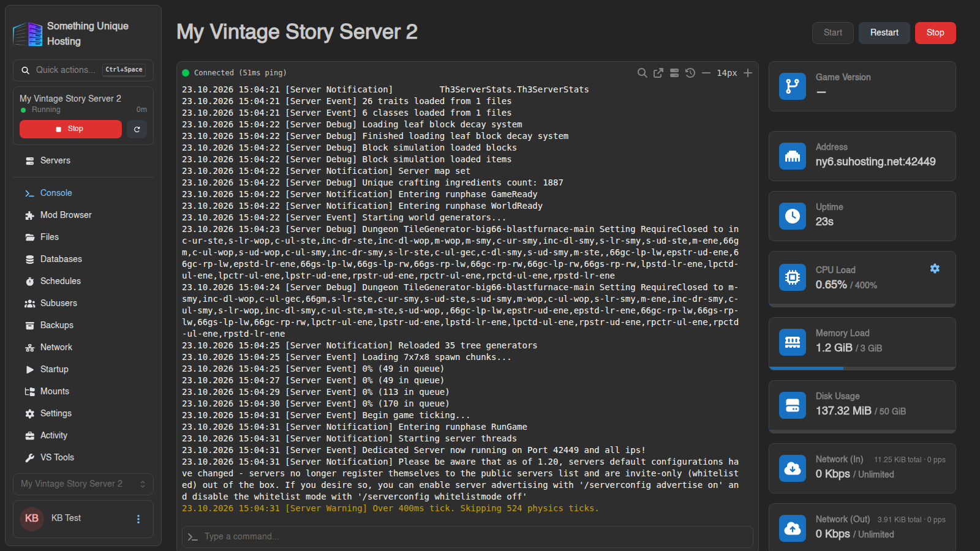Click the restart icon beside sidebar Stop
The height and width of the screenshot is (551, 980).
(x=137, y=129)
